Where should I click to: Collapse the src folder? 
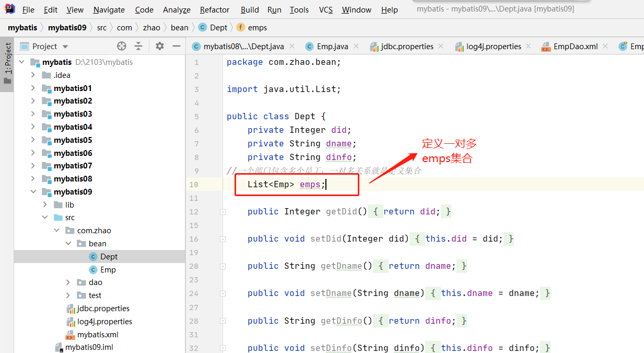pyautogui.click(x=45, y=218)
